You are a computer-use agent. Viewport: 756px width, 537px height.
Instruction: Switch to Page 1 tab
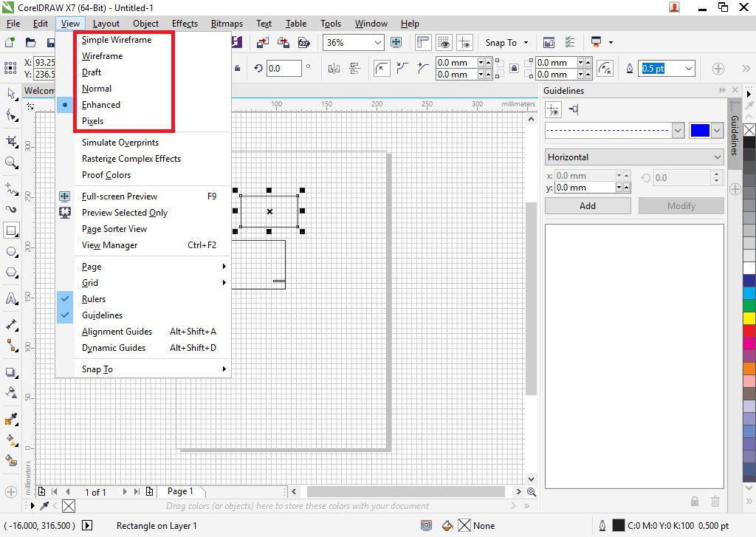click(180, 491)
